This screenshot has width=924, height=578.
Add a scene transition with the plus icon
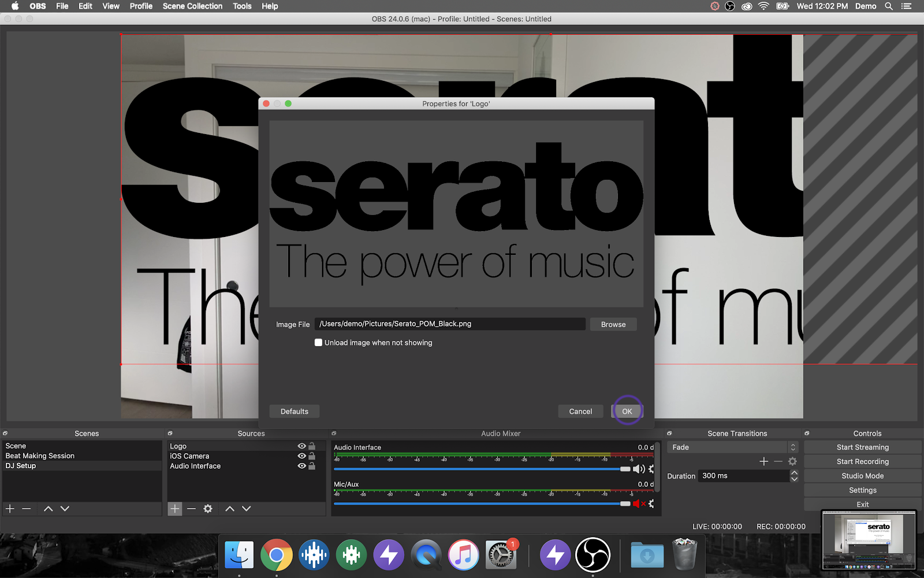point(764,461)
